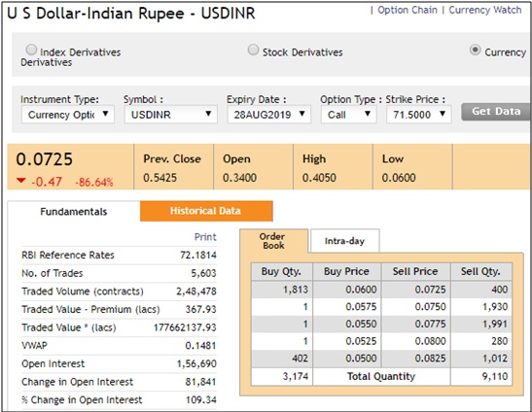Click the Print link

tap(205, 237)
